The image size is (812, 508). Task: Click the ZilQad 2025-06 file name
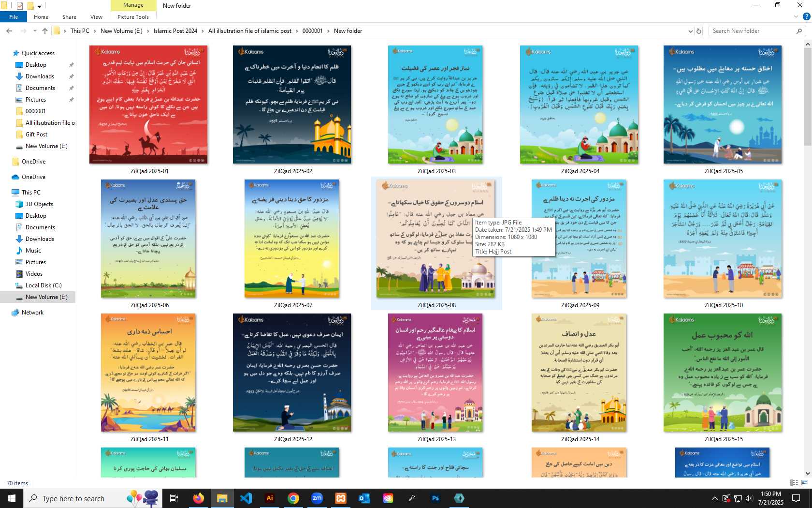tap(149, 305)
